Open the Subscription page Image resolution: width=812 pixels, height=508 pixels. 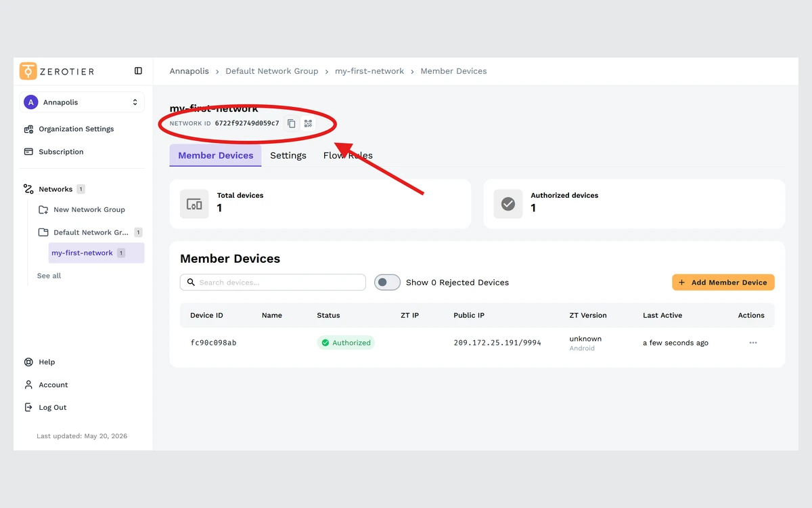pyautogui.click(x=61, y=152)
